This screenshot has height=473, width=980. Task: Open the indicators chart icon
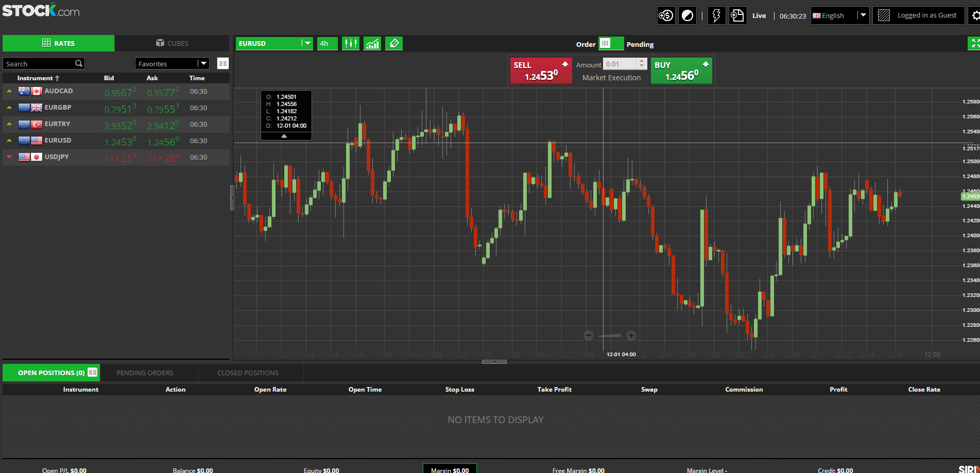click(372, 43)
